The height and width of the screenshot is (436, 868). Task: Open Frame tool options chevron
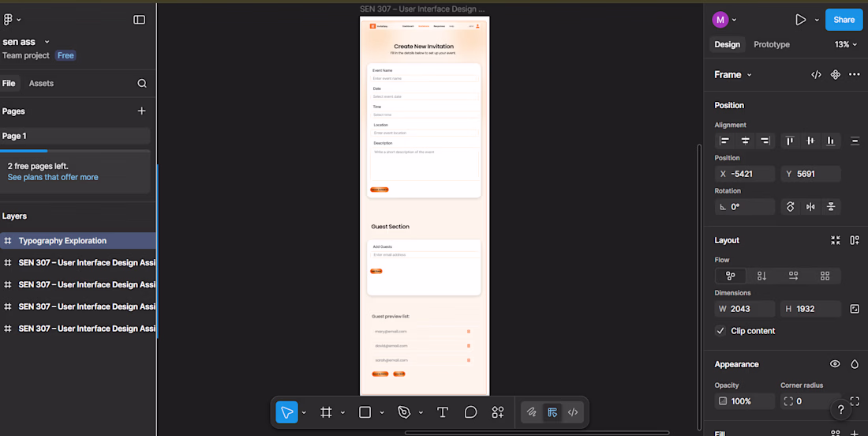tap(342, 413)
